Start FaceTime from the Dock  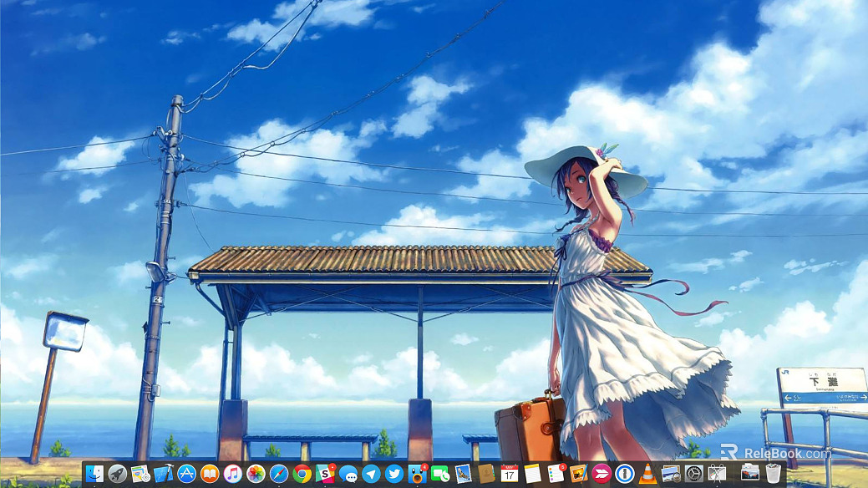coord(440,474)
